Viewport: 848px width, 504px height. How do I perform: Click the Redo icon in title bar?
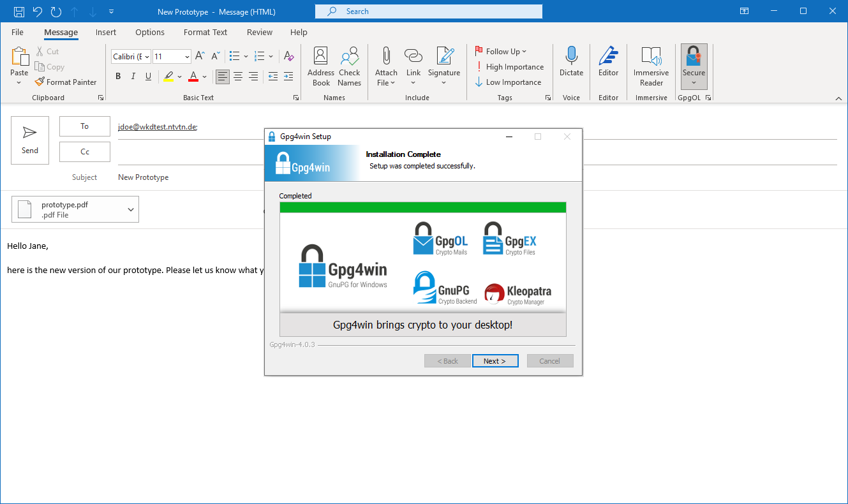pyautogui.click(x=56, y=11)
